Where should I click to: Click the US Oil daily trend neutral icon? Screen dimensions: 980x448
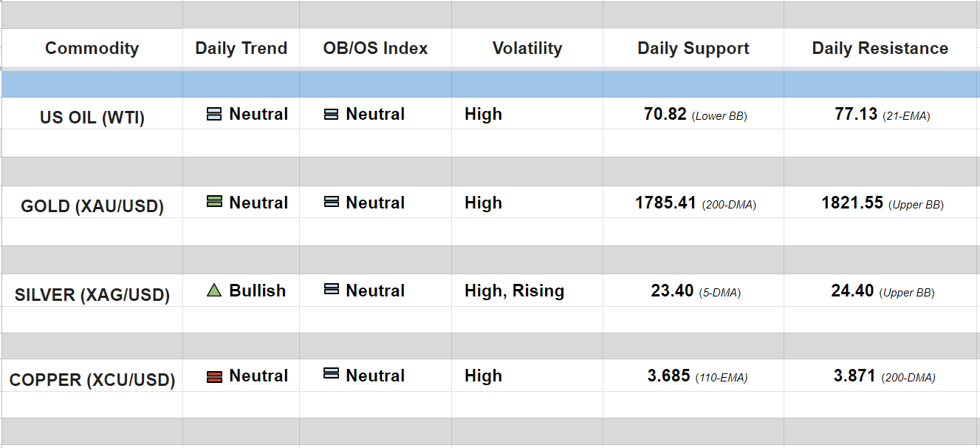[x=214, y=115]
